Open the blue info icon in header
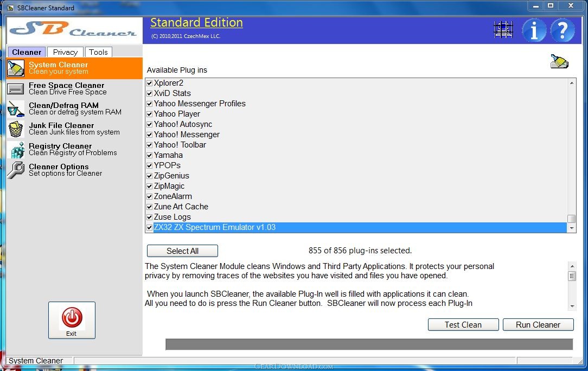The image size is (588, 371). 534,30
